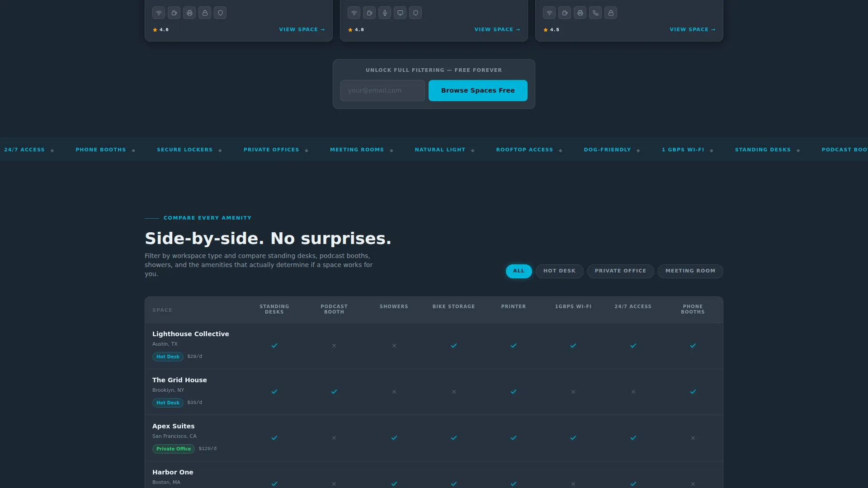Click Wi-Fi icon on the 4.6-rated card

[x=159, y=13]
